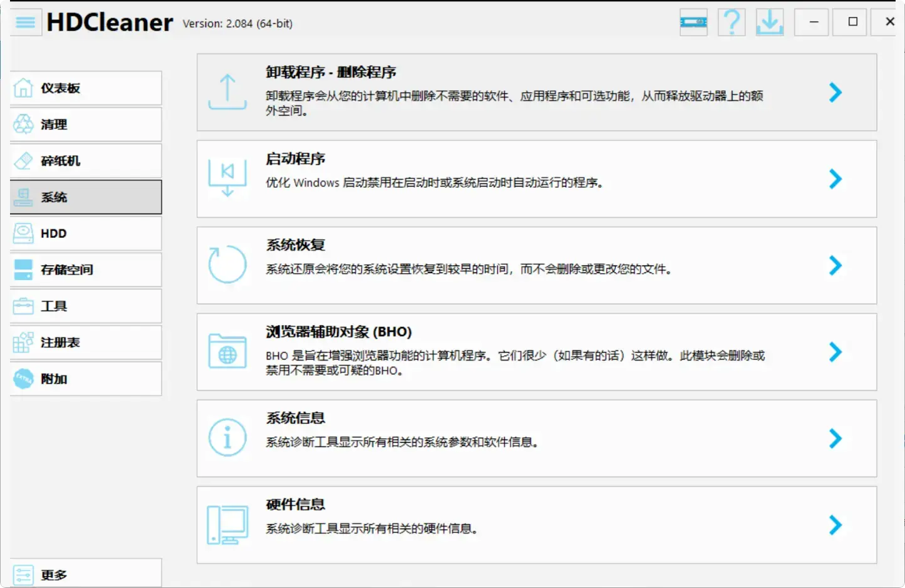Open the 碎纸机 shredder tool icon
Viewport: 905px width, 588px height.
pos(23,160)
